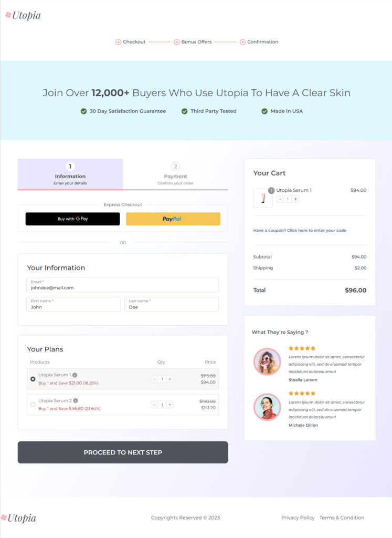Click the Utopia Serum 1 product thumbnail in cart

[x=263, y=198]
